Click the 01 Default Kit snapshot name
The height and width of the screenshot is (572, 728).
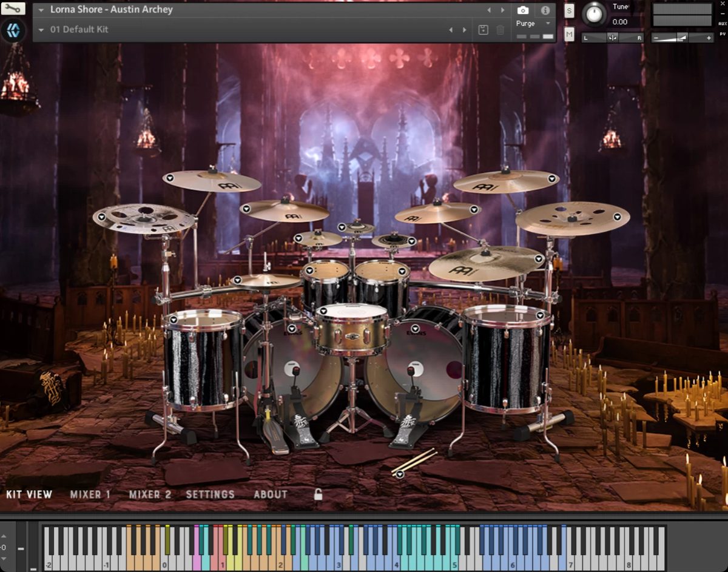(x=79, y=29)
